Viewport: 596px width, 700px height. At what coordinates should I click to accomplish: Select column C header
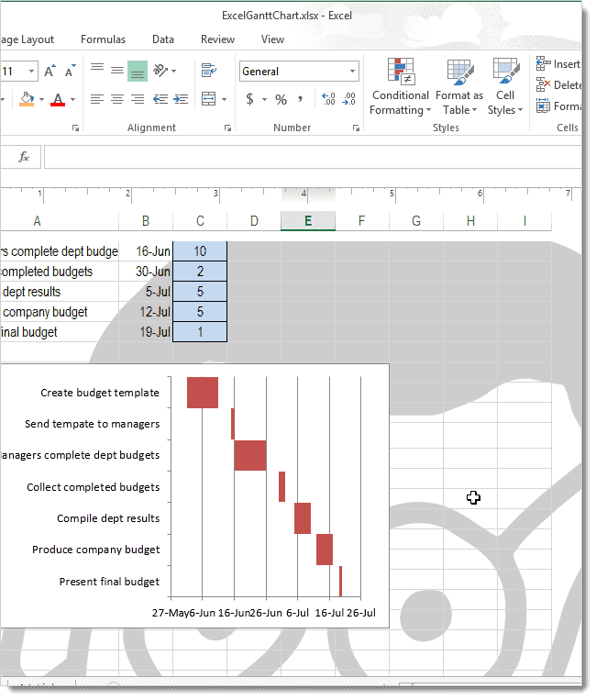200,221
